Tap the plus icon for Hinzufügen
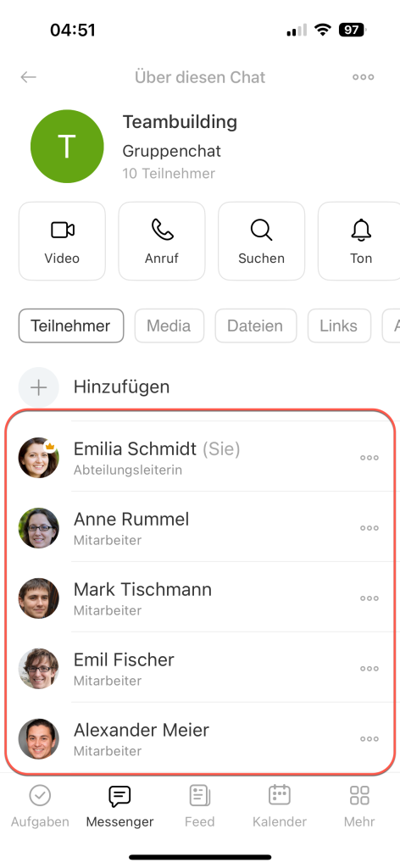The width and height of the screenshot is (400, 868). coord(39,387)
